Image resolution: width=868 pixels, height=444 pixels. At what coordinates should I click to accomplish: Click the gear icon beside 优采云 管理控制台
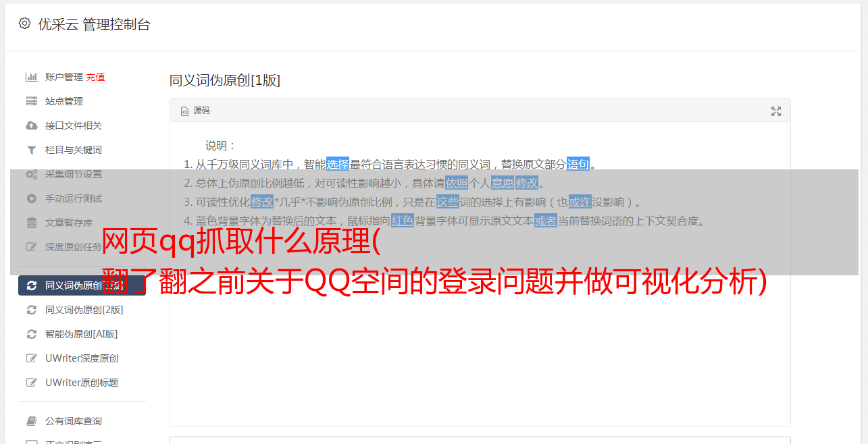(x=24, y=24)
